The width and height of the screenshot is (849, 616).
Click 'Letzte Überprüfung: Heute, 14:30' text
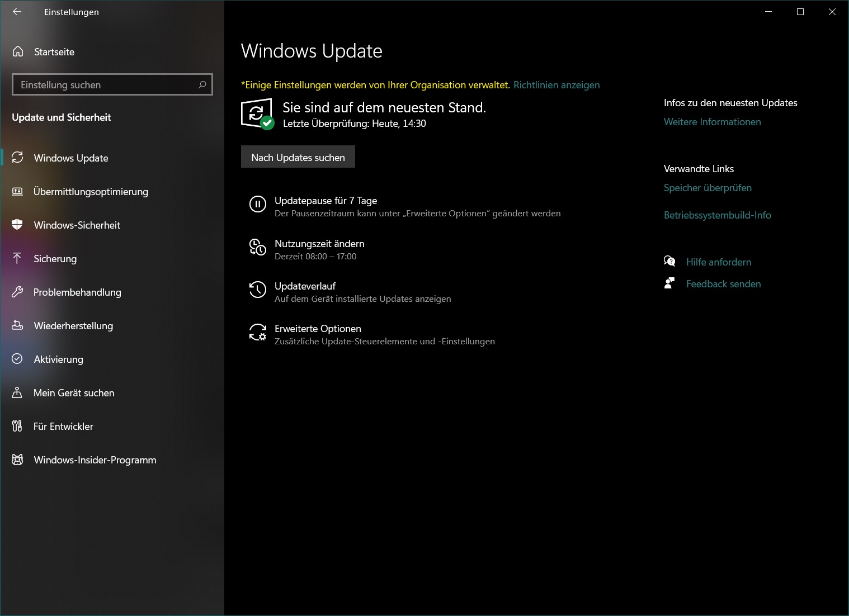355,124
